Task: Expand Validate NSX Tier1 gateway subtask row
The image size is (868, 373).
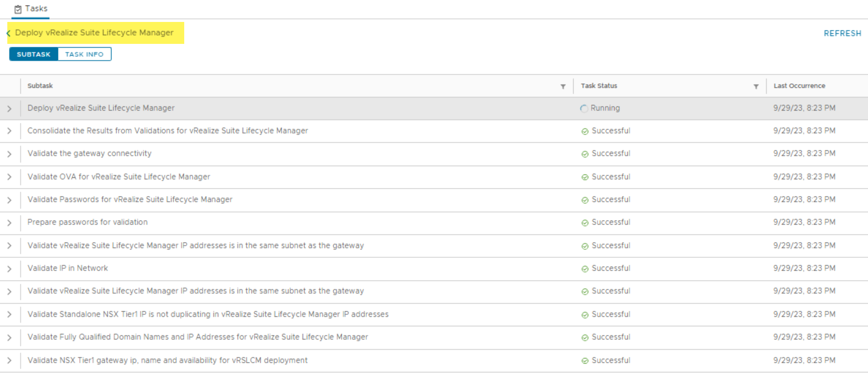Action: 9,360
